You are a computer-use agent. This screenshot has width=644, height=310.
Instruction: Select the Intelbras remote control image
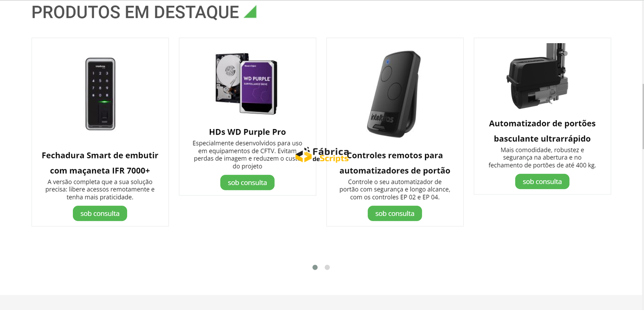394,94
